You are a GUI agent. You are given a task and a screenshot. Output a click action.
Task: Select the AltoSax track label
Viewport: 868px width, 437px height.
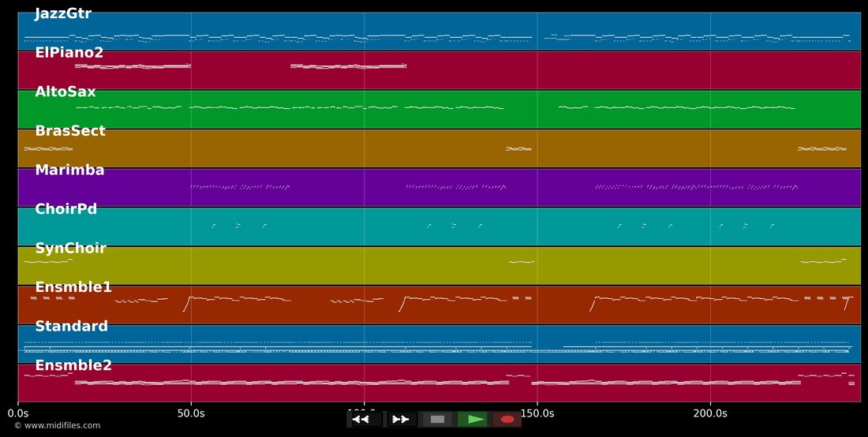tap(65, 92)
